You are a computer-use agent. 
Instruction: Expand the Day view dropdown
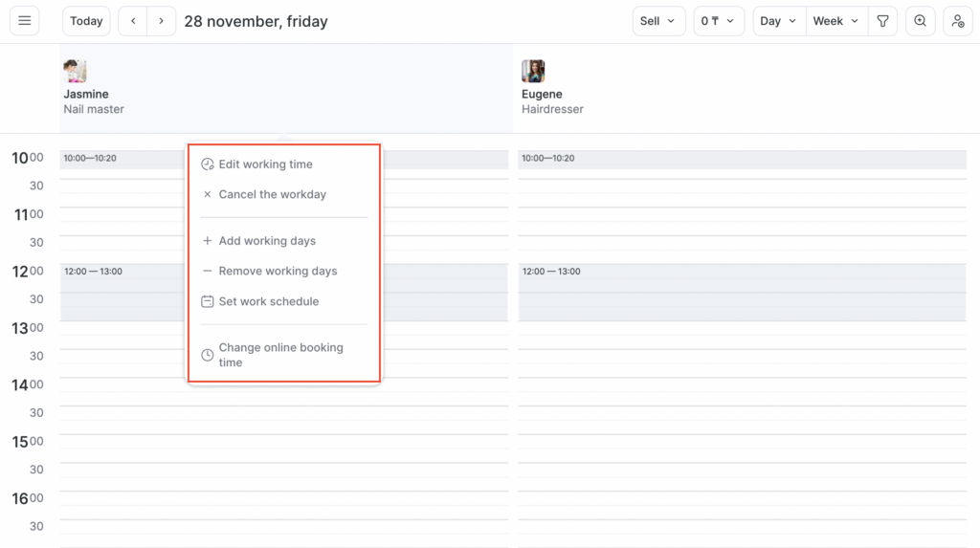coord(777,21)
